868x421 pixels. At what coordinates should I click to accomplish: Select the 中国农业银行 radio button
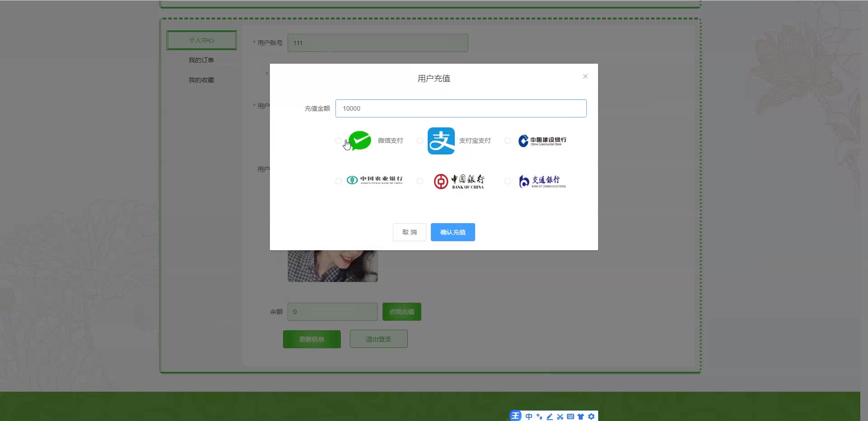point(339,181)
